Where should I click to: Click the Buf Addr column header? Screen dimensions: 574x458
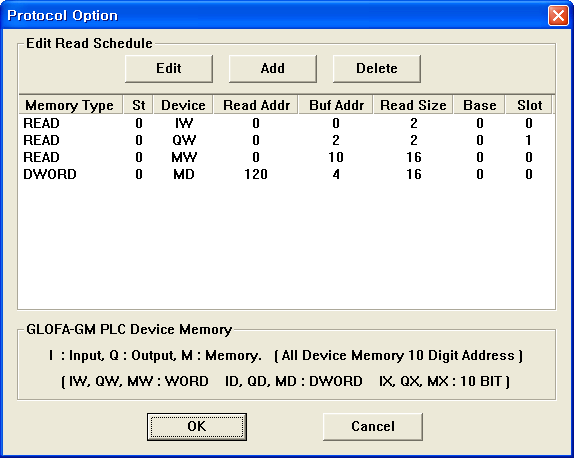tap(336, 105)
